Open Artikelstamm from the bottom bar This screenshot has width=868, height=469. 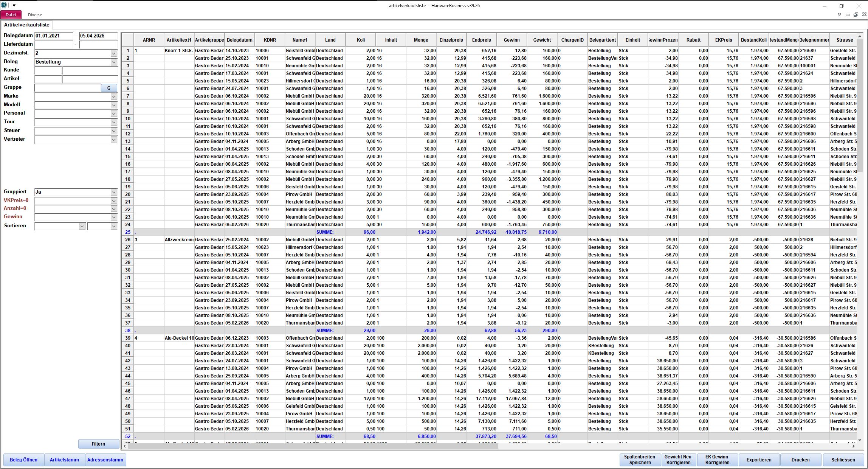click(64, 460)
